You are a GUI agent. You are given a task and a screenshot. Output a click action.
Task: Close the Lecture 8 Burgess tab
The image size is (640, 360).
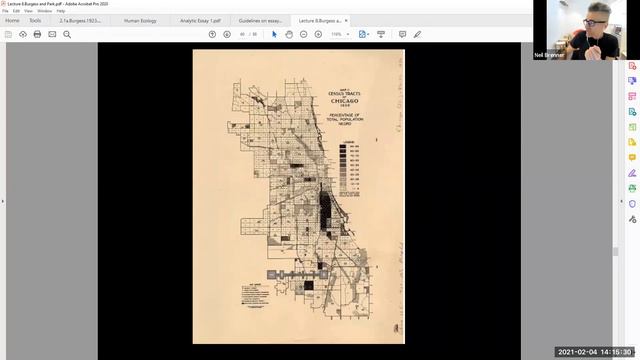point(346,20)
